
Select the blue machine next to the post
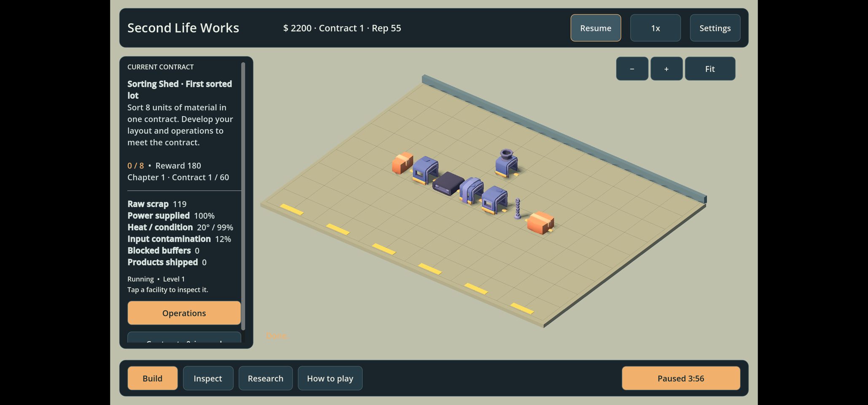point(494,200)
